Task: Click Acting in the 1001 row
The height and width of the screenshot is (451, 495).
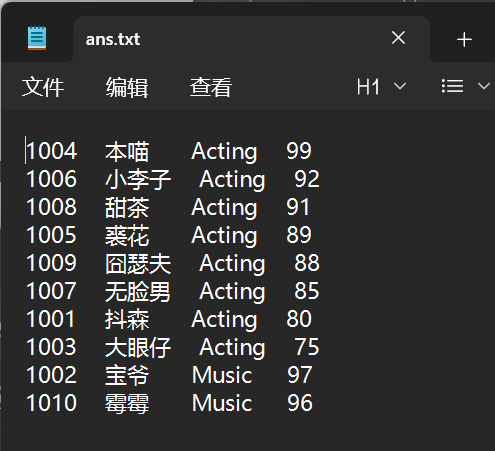Action: (x=224, y=320)
